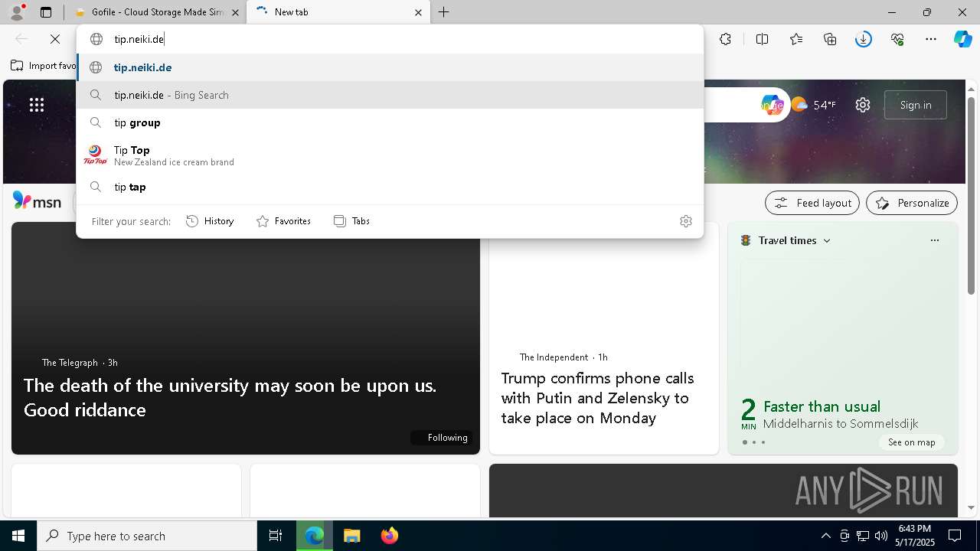Click the Sign in button

(x=916, y=105)
